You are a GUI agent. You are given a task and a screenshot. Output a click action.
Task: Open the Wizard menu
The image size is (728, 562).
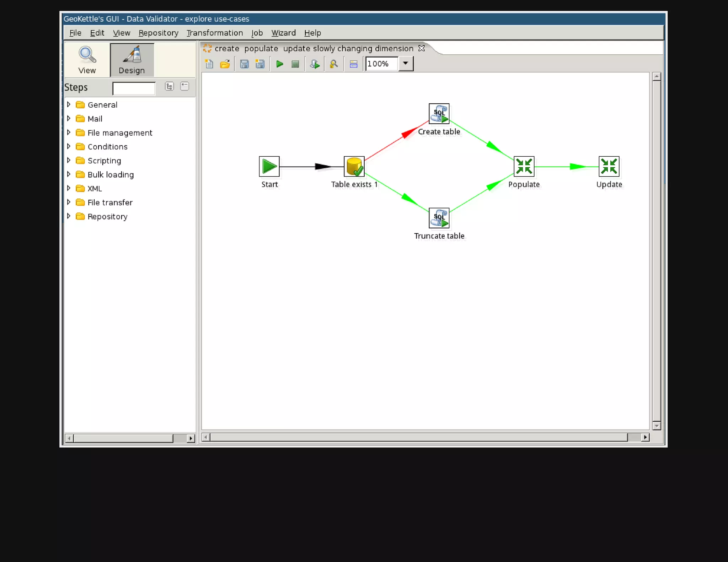283,33
